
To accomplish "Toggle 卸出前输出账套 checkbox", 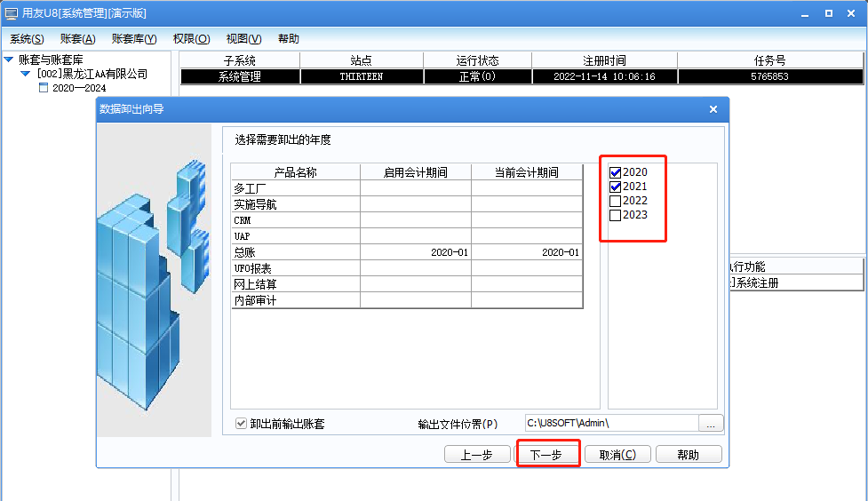I will coord(241,424).
